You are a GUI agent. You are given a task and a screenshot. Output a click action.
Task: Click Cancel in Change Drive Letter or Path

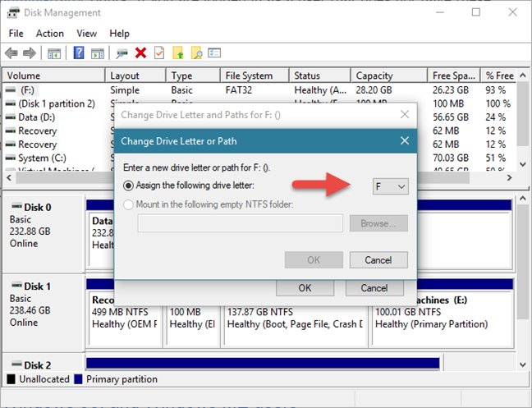[x=378, y=260]
